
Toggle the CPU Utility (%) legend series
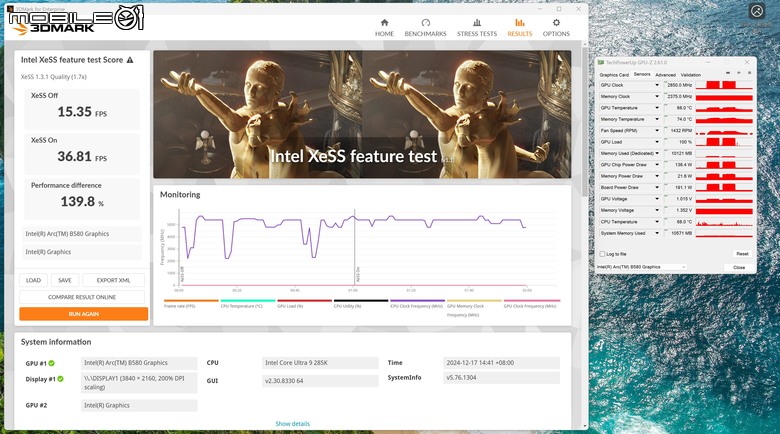coord(361,304)
